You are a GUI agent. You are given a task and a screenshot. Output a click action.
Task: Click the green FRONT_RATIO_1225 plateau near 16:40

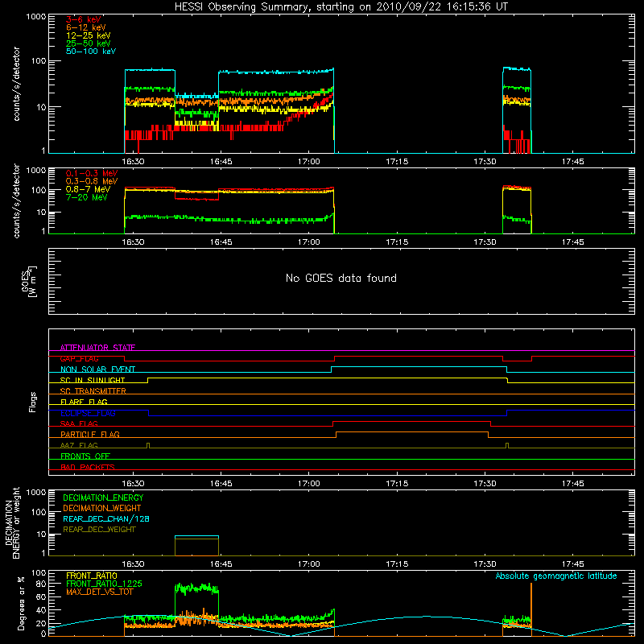tap(196, 588)
